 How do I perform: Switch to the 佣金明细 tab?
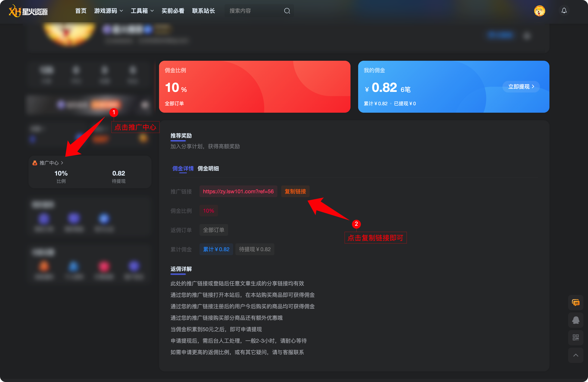coord(208,169)
